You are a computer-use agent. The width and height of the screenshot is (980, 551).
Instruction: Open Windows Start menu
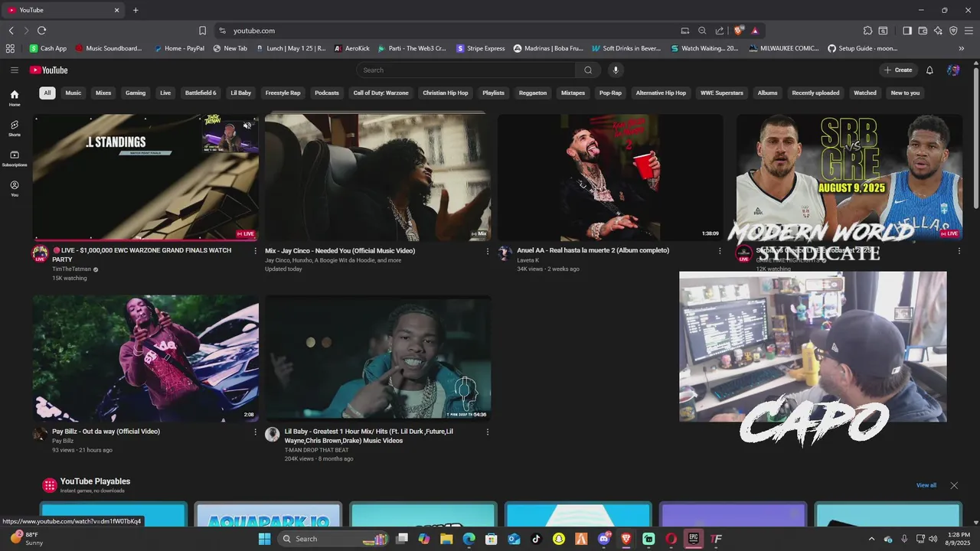point(264,539)
